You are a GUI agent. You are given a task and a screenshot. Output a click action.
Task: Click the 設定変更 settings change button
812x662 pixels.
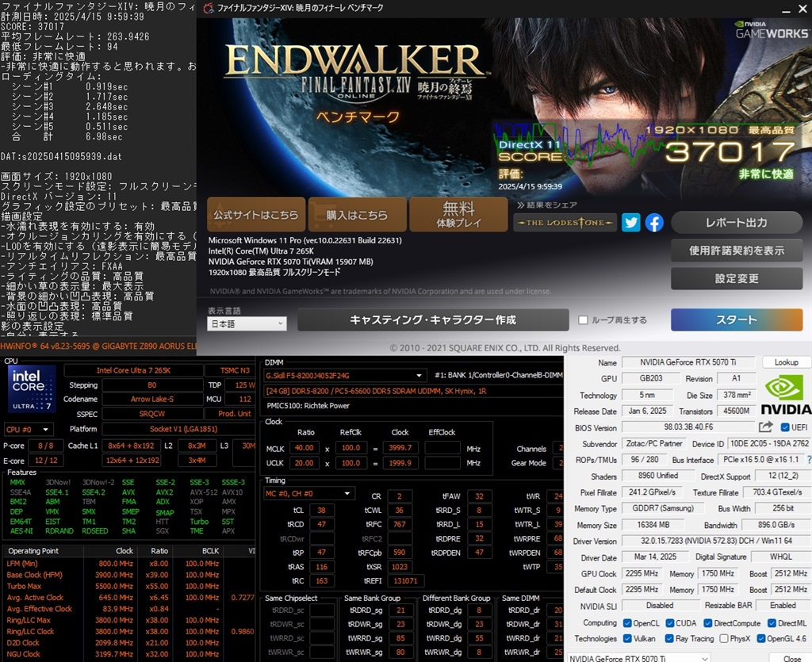pos(736,278)
